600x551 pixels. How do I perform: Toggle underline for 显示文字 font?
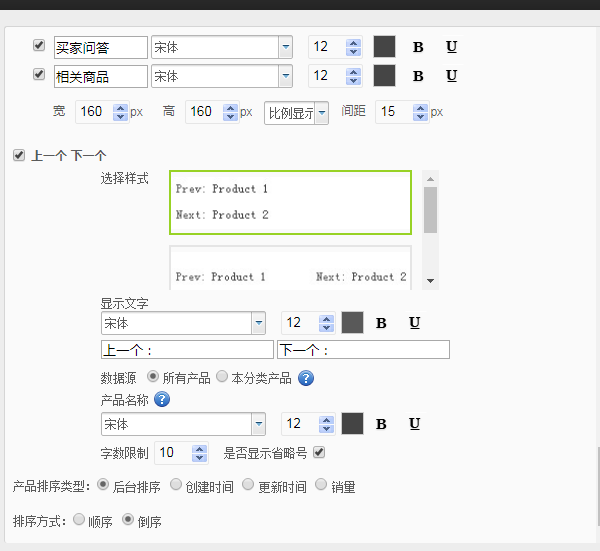tap(414, 323)
